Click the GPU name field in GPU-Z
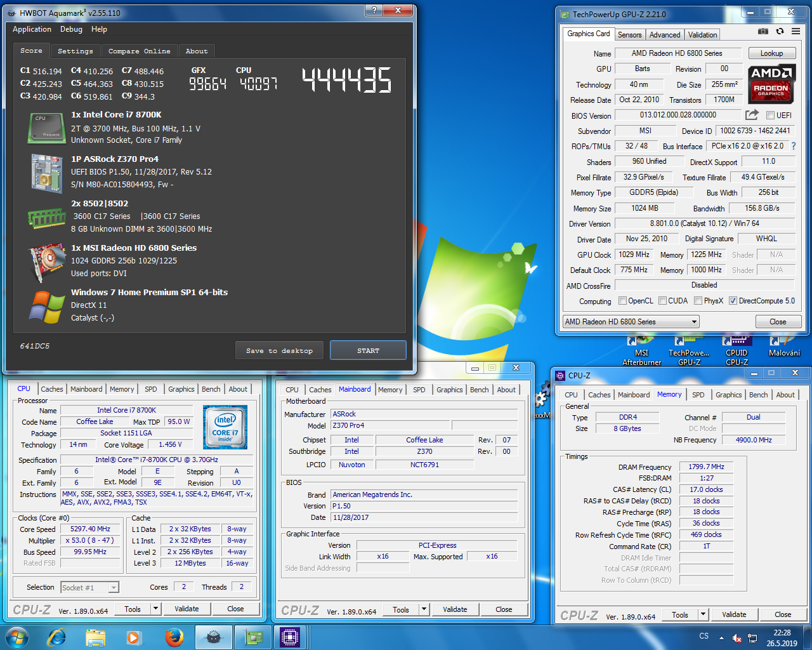812x650 pixels. [x=677, y=53]
